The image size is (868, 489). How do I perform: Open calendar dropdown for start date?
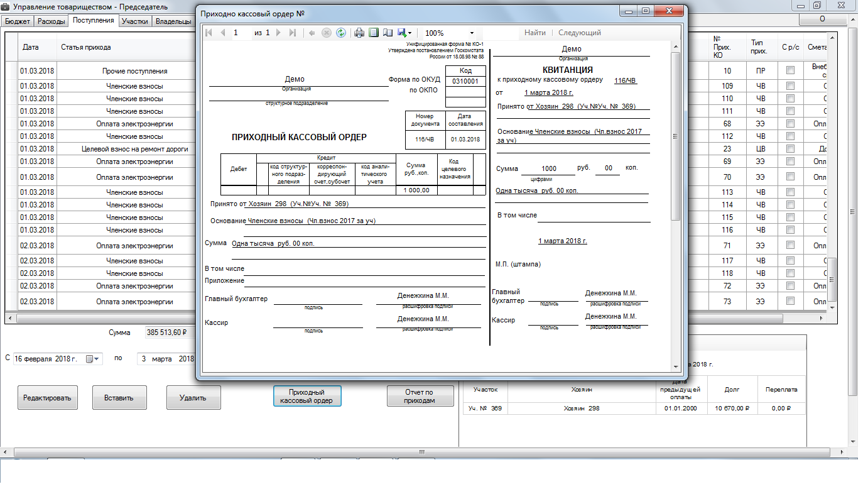pos(90,359)
